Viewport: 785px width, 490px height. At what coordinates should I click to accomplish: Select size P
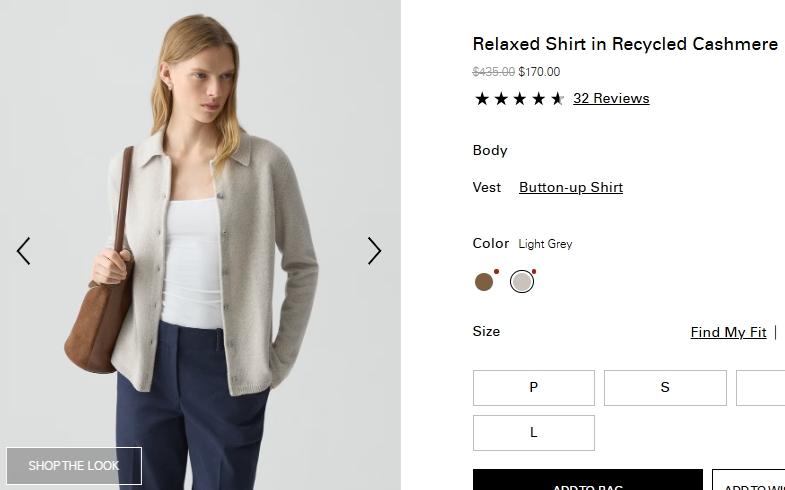click(533, 388)
